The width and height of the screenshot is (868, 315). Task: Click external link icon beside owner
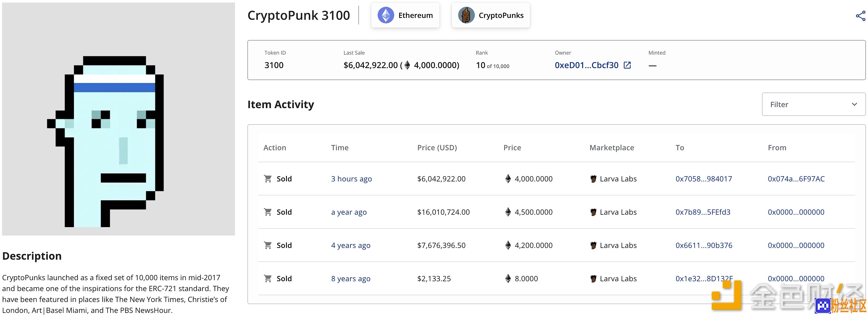(x=627, y=65)
